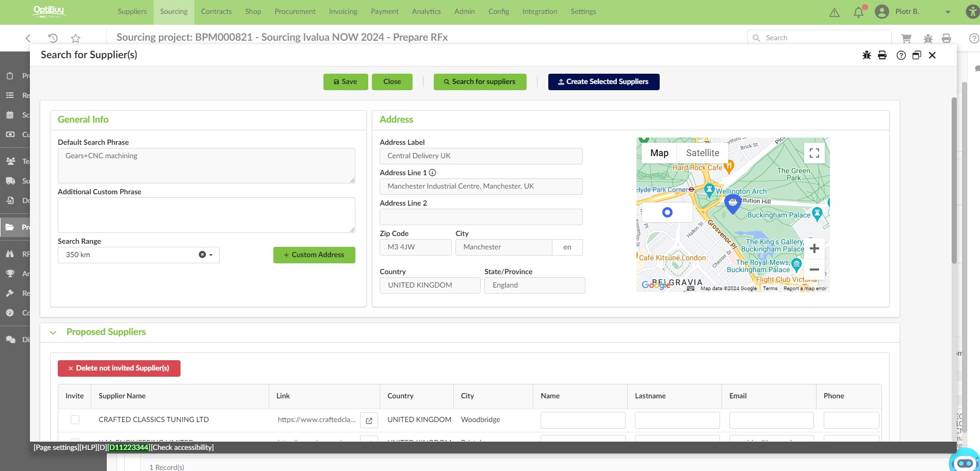Click the Address Label field

coord(481,156)
